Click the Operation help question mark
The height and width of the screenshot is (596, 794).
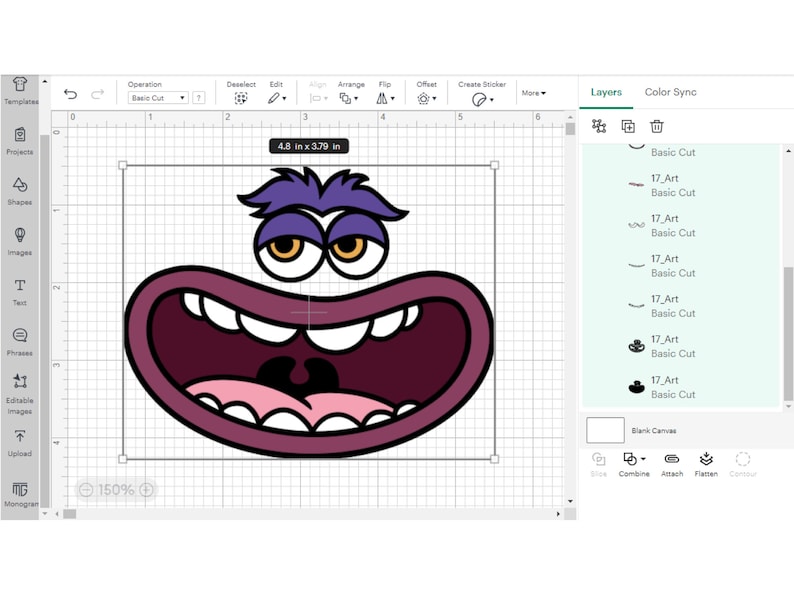(x=198, y=98)
